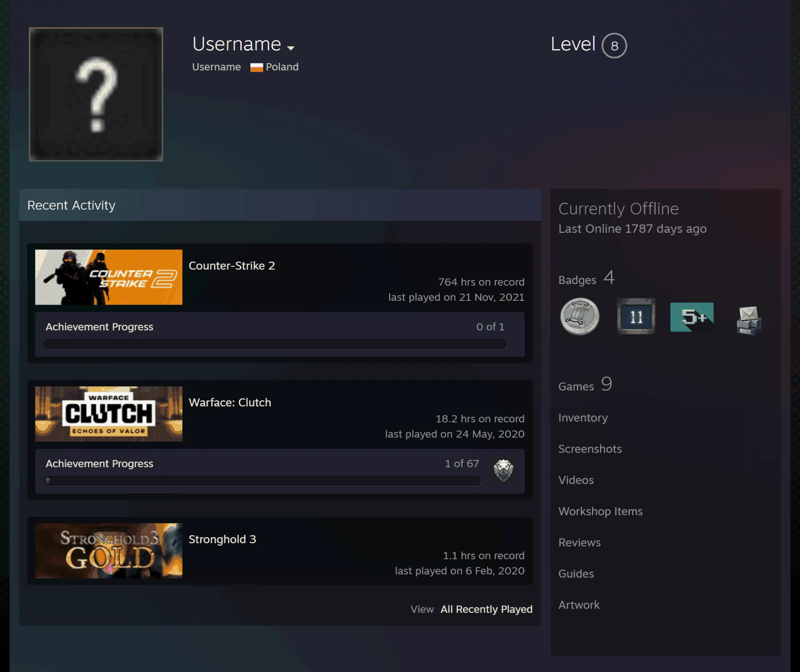Open the Workshop Items section
This screenshot has width=800, height=672.
tap(600, 511)
